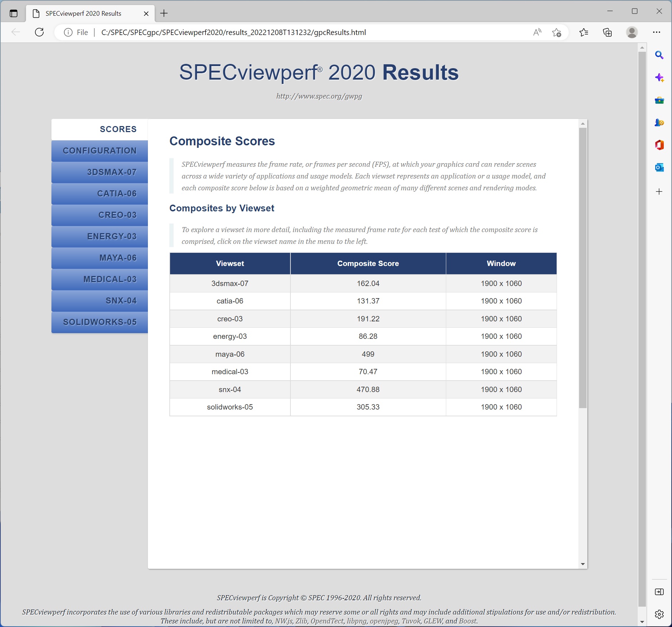The width and height of the screenshot is (672, 627).
Task: Select the catia-06 table cell
Action: (230, 301)
